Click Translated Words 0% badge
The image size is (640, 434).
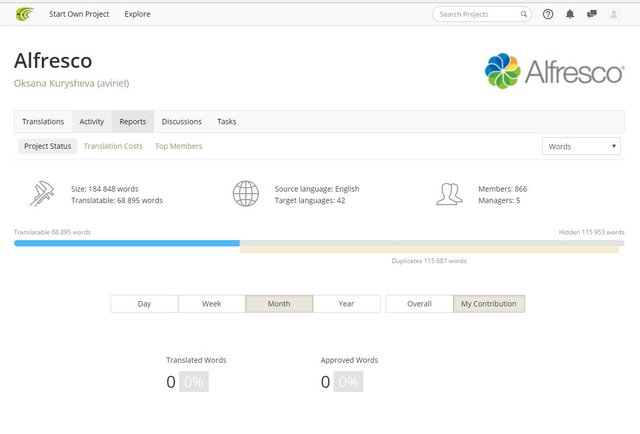coord(194,382)
